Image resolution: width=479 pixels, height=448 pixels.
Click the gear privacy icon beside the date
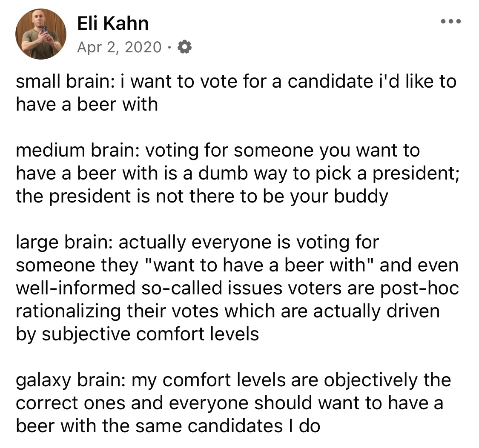click(x=184, y=47)
